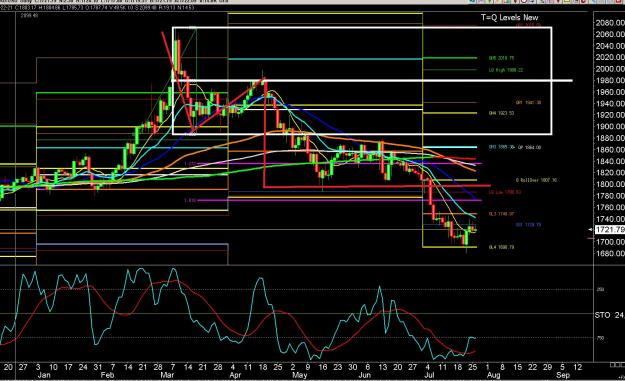This screenshot has width=625, height=381.
Task: Click the 2060.00 price axis label
Action: coord(610,34)
